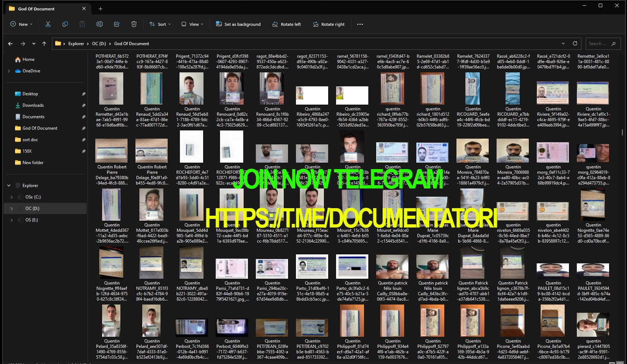Open the sort doc sidebar folder
Screen dimensions: 627x364
click(x=30, y=140)
